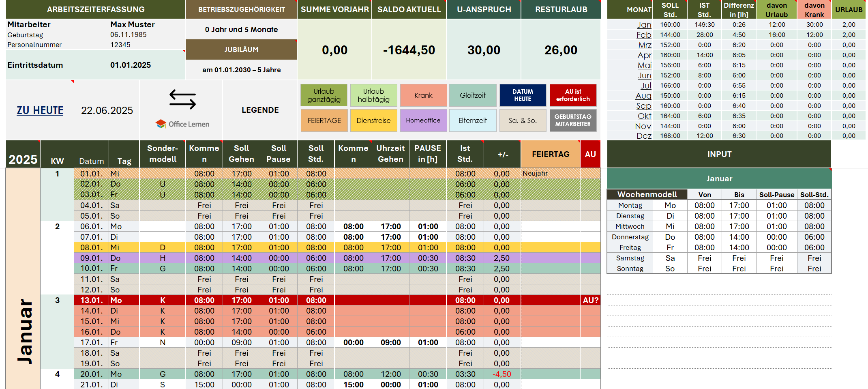Select the Sondermodell cell for 13.01.

(163, 300)
